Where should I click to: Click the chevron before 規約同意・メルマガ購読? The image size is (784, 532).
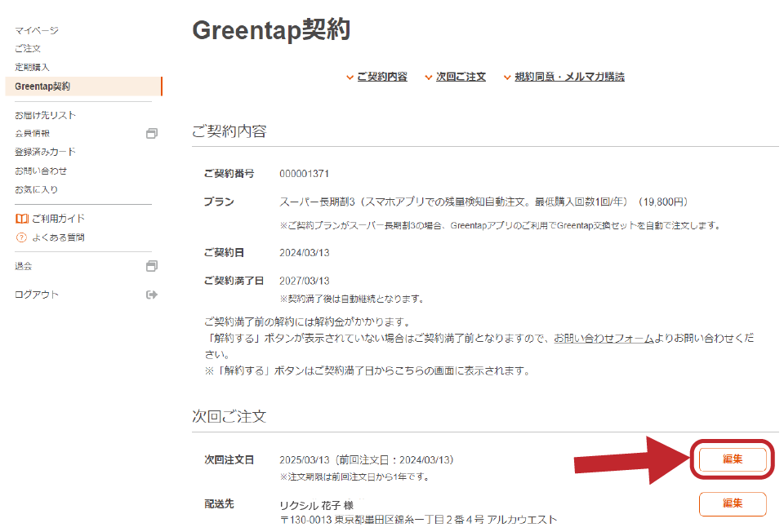click(x=507, y=77)
